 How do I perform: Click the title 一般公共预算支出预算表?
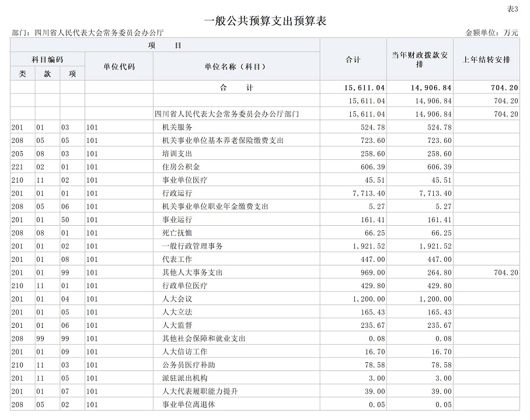pos(265,21)
